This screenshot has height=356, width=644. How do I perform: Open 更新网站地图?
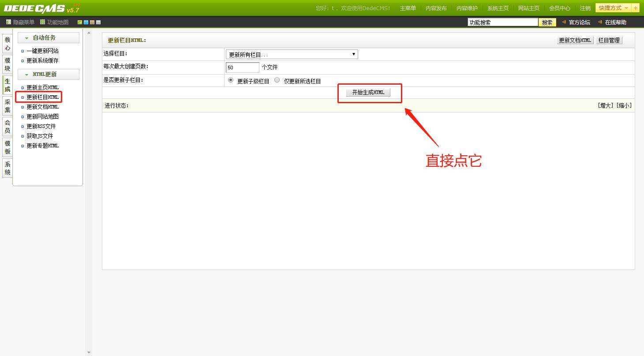(x=42, y=116)
